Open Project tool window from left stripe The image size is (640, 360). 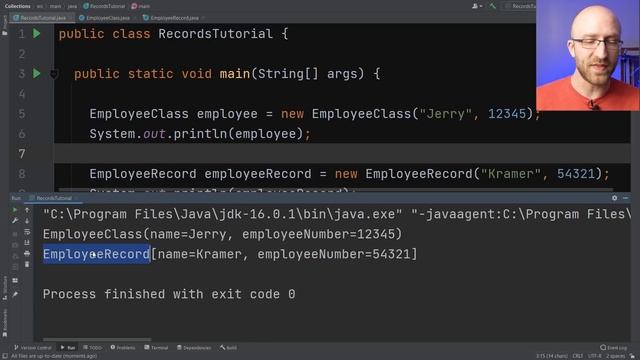[4, 25]
